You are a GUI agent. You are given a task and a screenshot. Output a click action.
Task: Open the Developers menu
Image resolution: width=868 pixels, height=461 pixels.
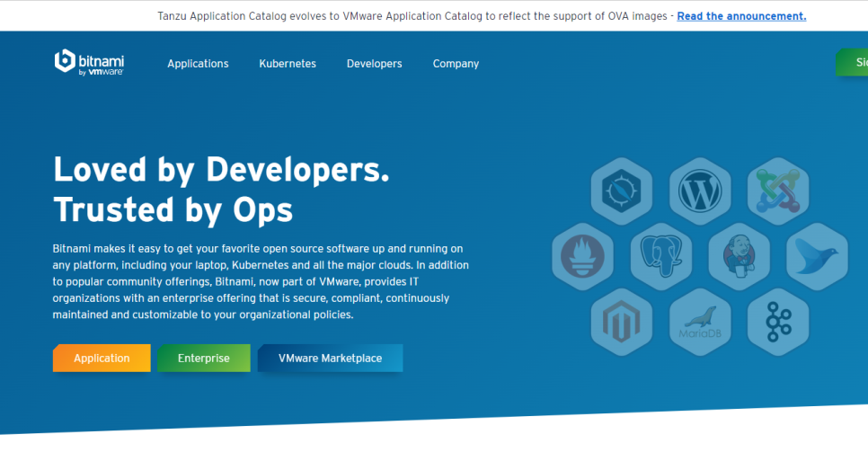point(374,64)
